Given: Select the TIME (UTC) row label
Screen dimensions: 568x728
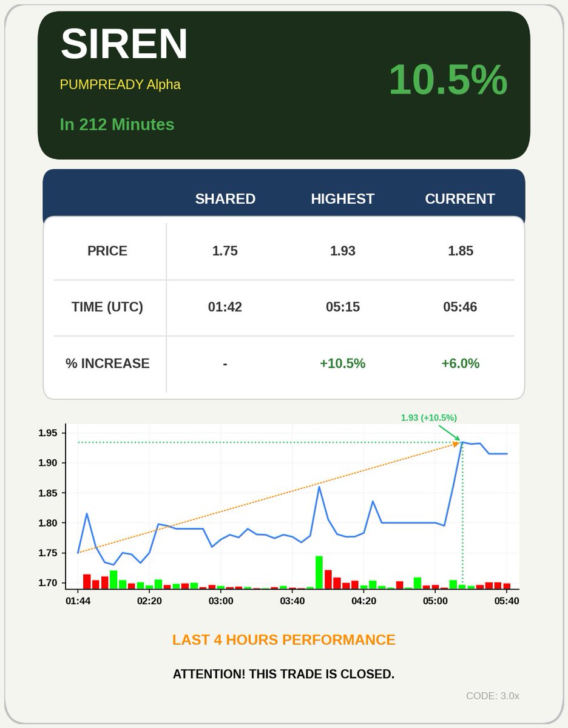Looking at the screenshot, I should click(x=107, y=307).
